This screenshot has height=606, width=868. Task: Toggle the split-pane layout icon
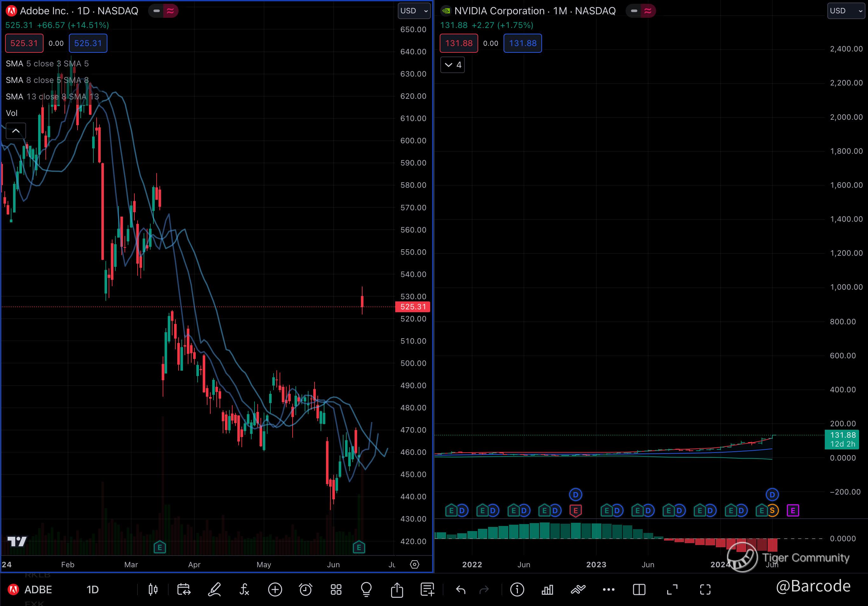point(639,589)
